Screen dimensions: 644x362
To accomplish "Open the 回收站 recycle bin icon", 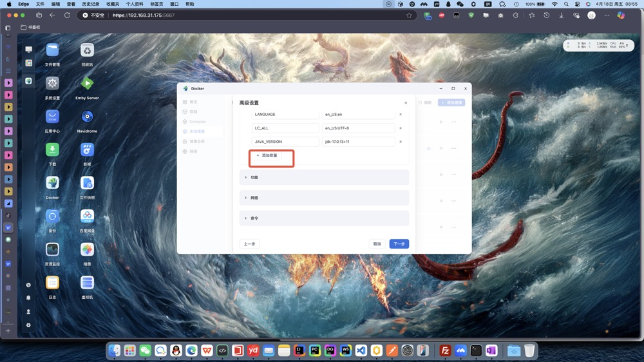I will tap(87, 50).
